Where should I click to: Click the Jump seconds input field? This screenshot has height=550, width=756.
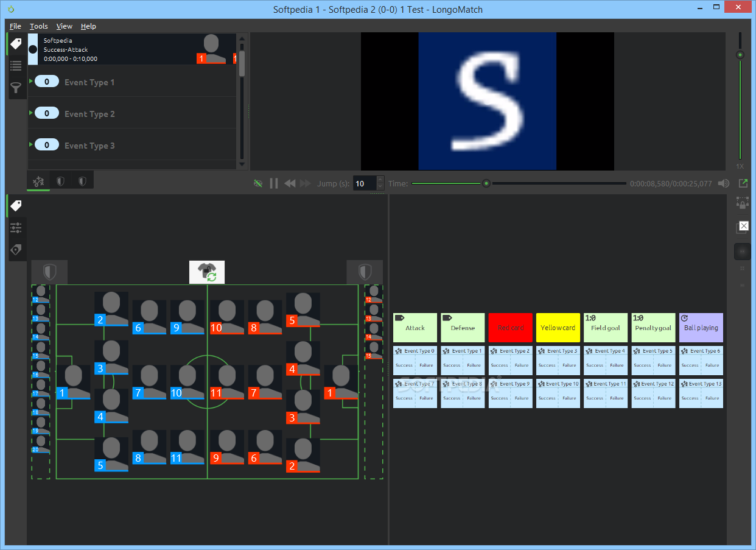pyautogui.click(x=365, y=183)
